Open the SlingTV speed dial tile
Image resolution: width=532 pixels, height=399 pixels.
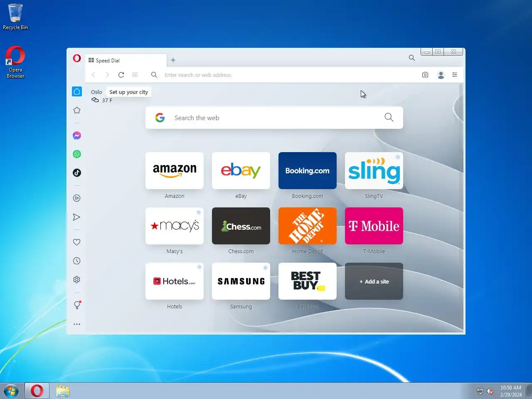(374, 170)
